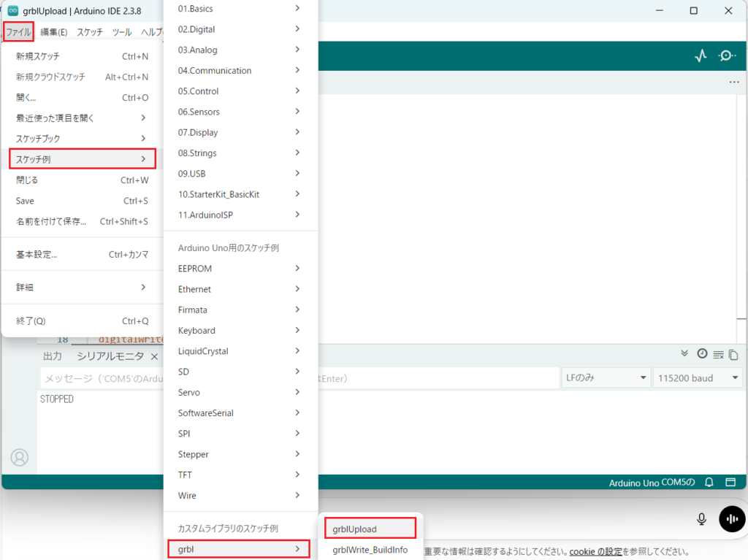
Task: Open the Serial Plotter icon
Action: (701, 56)
